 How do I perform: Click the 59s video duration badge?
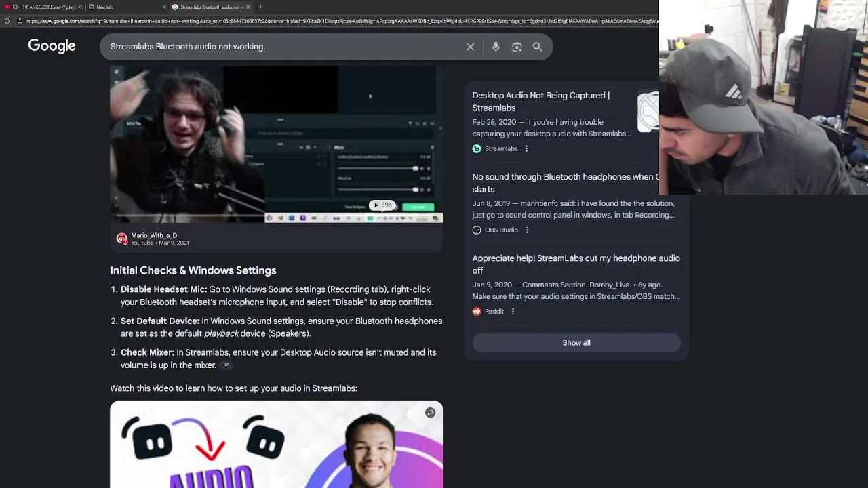pos(382,205)
